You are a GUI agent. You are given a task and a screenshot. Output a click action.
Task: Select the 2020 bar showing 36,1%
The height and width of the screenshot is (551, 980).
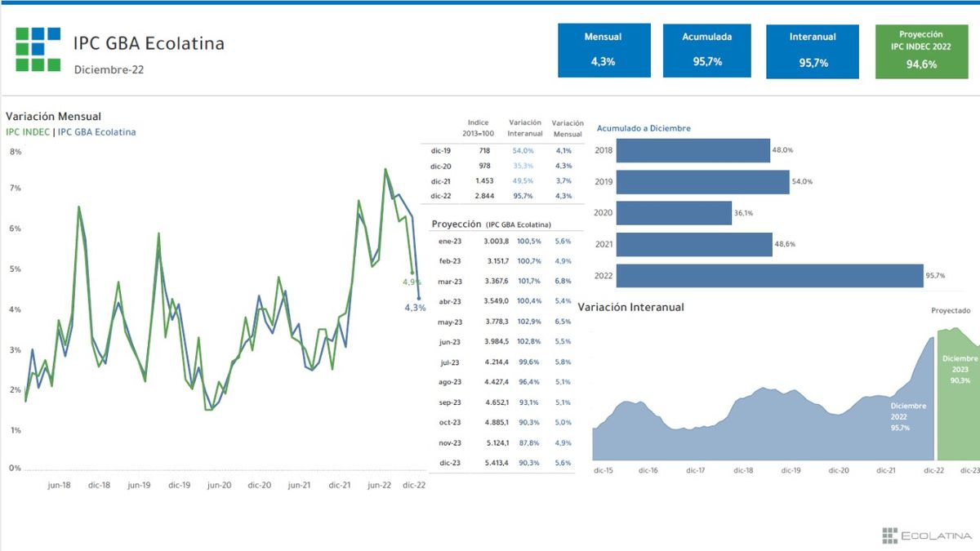coord(674,213)
